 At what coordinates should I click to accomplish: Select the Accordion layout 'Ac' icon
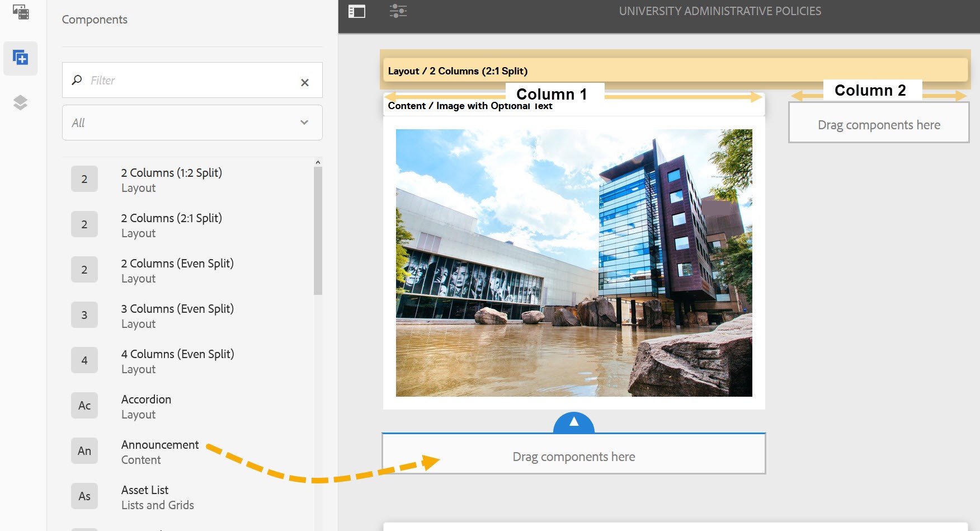[84, 405]
